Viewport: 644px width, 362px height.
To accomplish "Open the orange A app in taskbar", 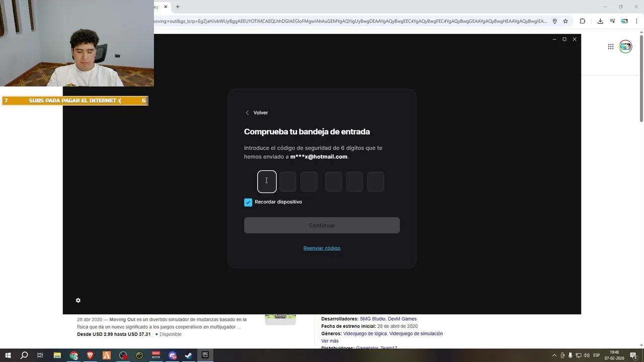I will tap(107, 355).
